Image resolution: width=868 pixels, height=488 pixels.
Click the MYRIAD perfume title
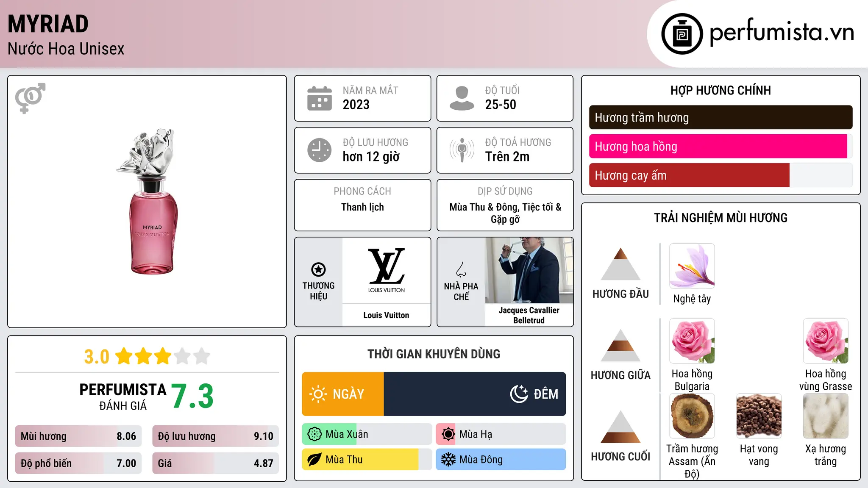(48, 24)
